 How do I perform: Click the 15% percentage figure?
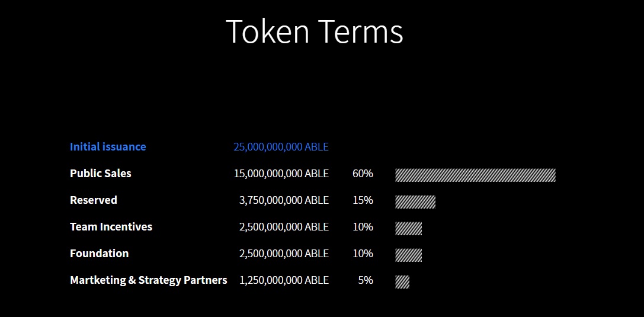tap(363, 200)
